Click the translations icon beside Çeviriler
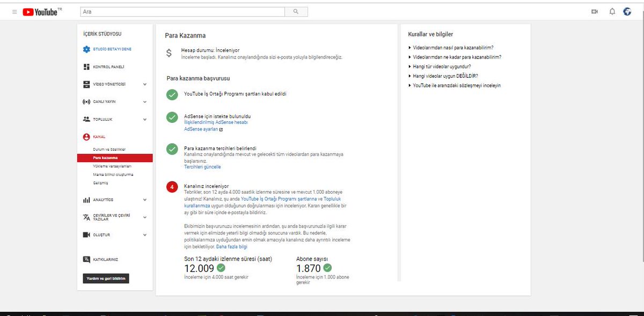The height and width of the screenshot is (316, 644). point(86,217)
